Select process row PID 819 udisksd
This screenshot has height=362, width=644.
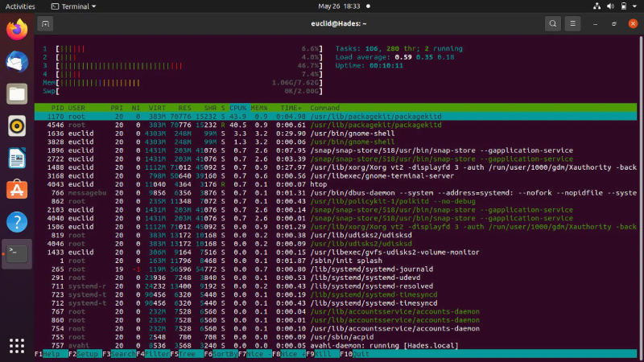point(336,235)
